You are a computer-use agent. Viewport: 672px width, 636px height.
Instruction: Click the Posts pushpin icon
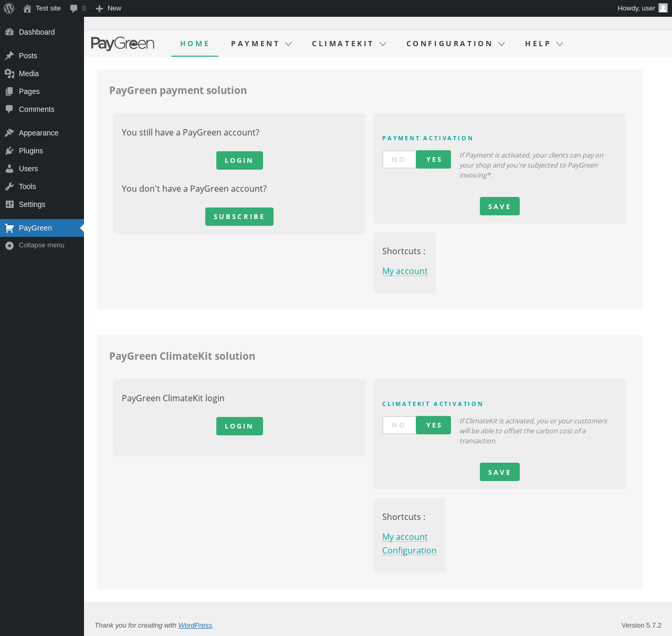point(9,56)
